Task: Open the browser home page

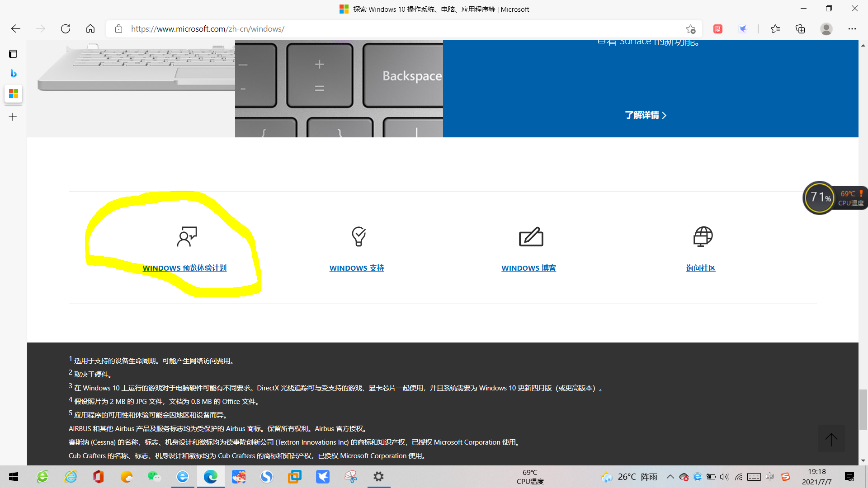Action: coord(90,29)
